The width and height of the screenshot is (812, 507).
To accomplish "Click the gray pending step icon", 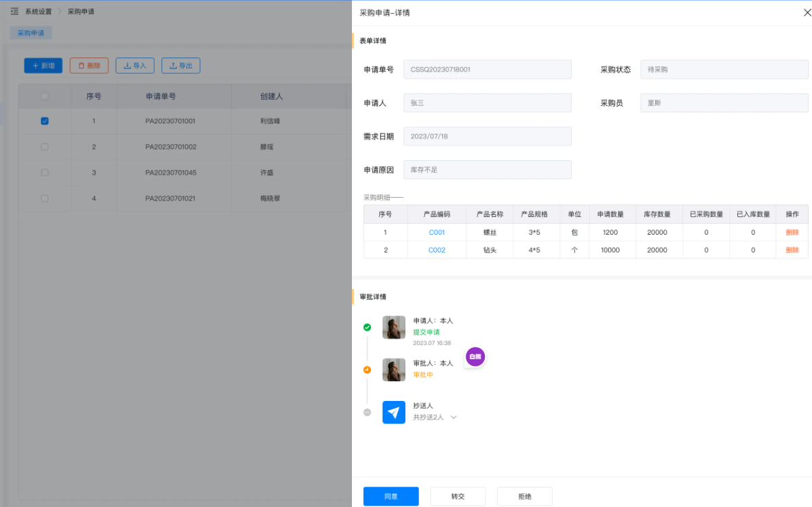I will click(367, 413).
